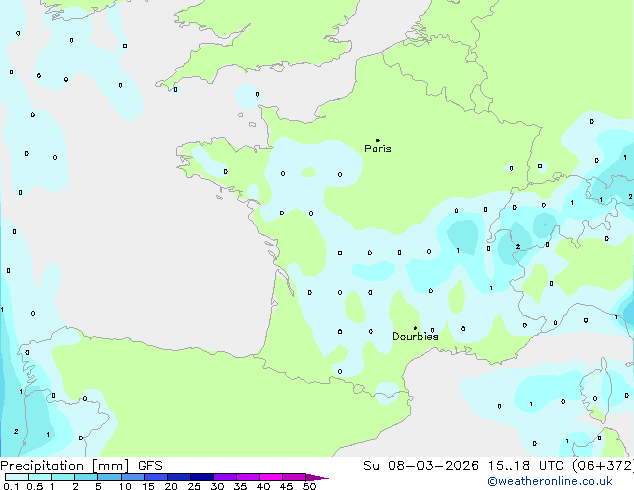Click the Paris city label
This screenshot has height=490, width=634.
point(378,149)
